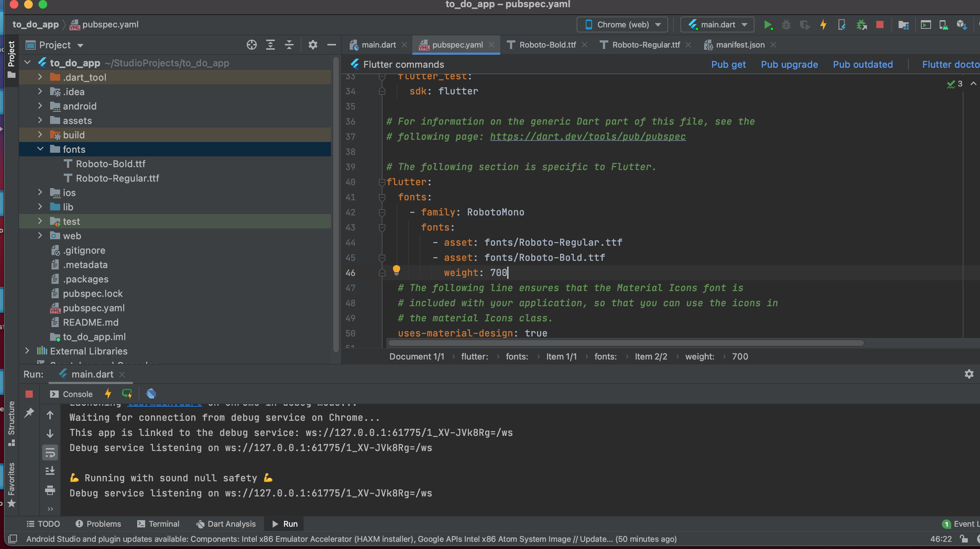Select opened file with the target icon

pyautogui.click(x=251, y=45)
